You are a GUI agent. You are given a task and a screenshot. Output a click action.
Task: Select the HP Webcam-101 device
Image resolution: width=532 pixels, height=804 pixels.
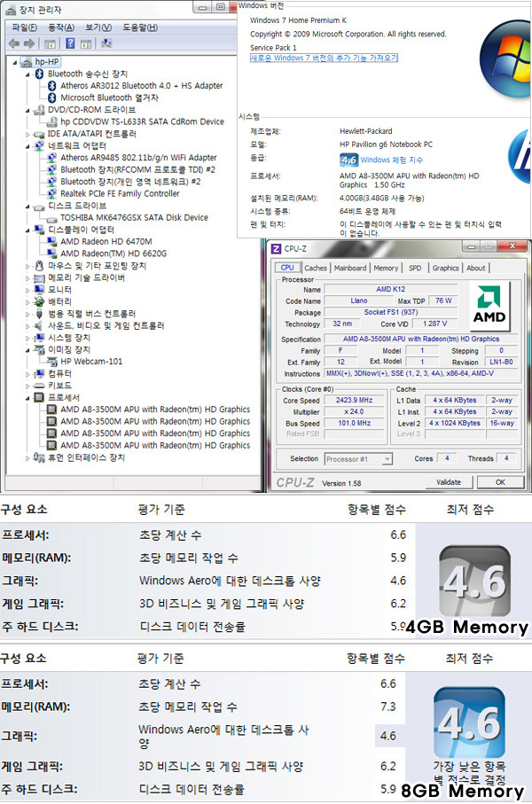[x=91, y=362]
